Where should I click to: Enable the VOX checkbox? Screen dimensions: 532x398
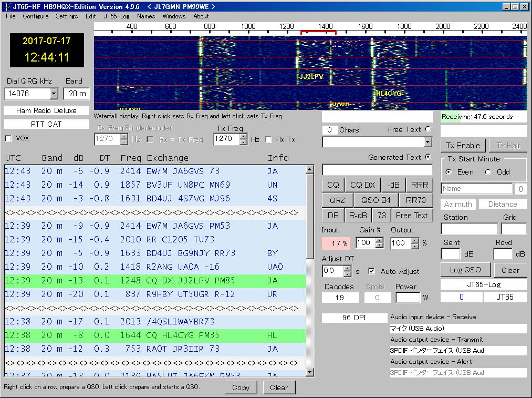(x=8, y=138)
